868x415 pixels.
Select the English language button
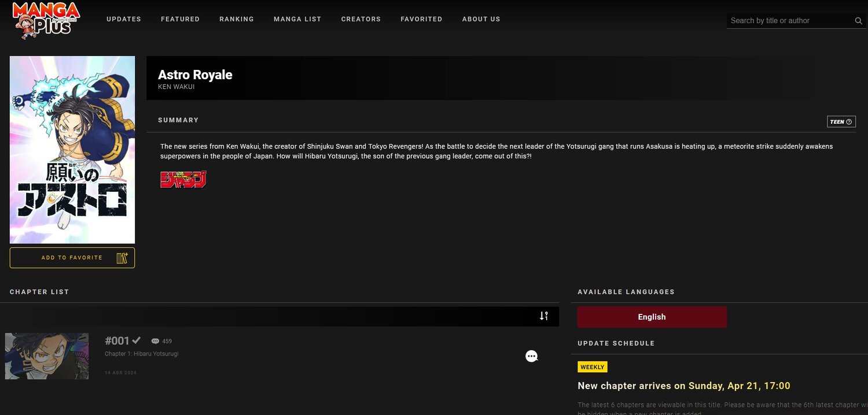tap(652, 317)
